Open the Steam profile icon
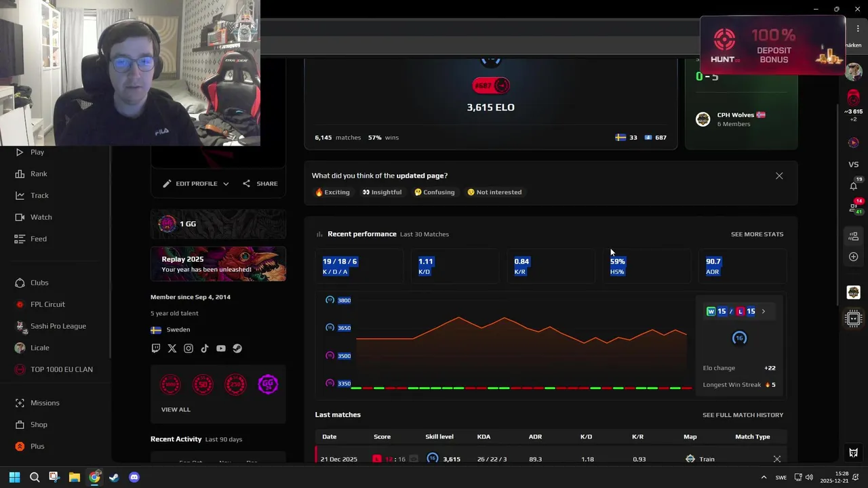 237,348
